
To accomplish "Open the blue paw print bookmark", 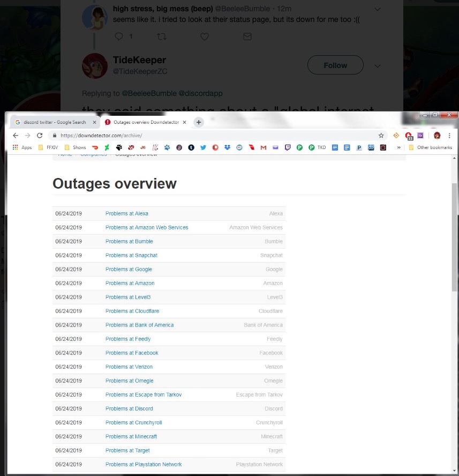I will coord(167,147).
